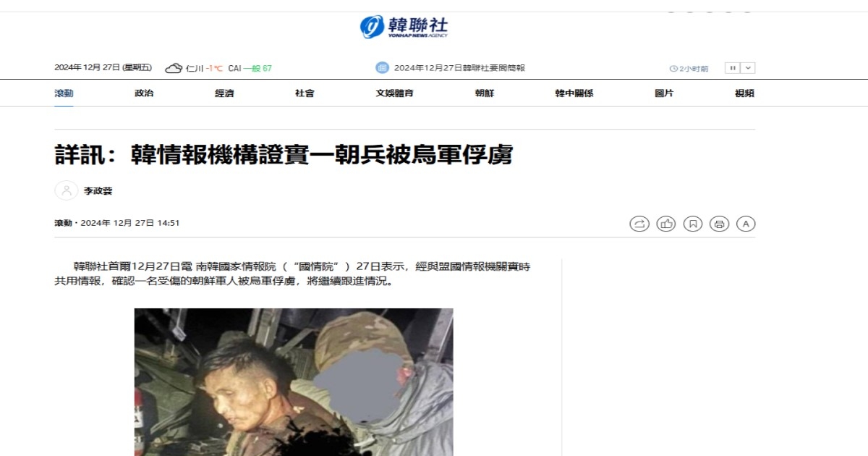Bookmark this article
The height and width of the screenshot is (456, 868).
[693, 224]
